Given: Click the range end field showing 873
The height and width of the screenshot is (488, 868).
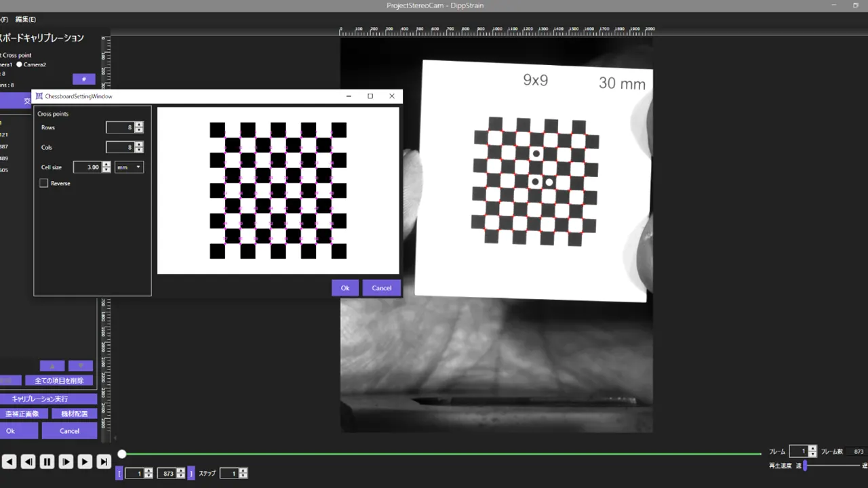Looking at the screenshot, I should pos(167,473).
